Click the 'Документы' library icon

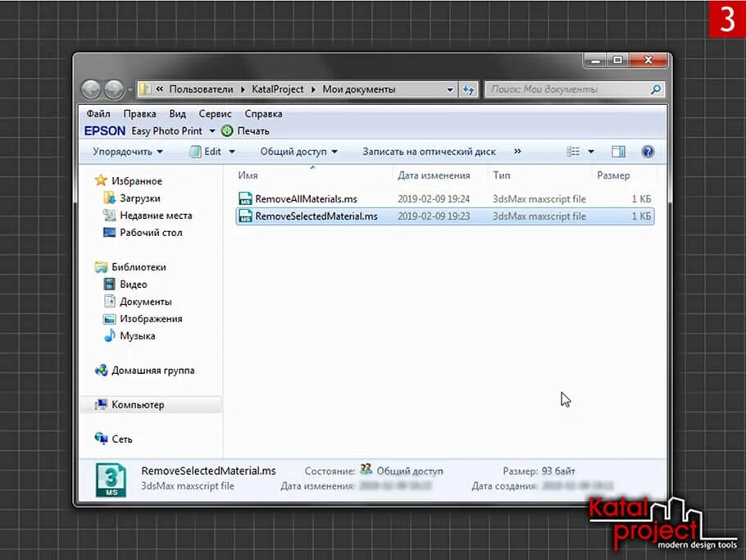[109, 301]
